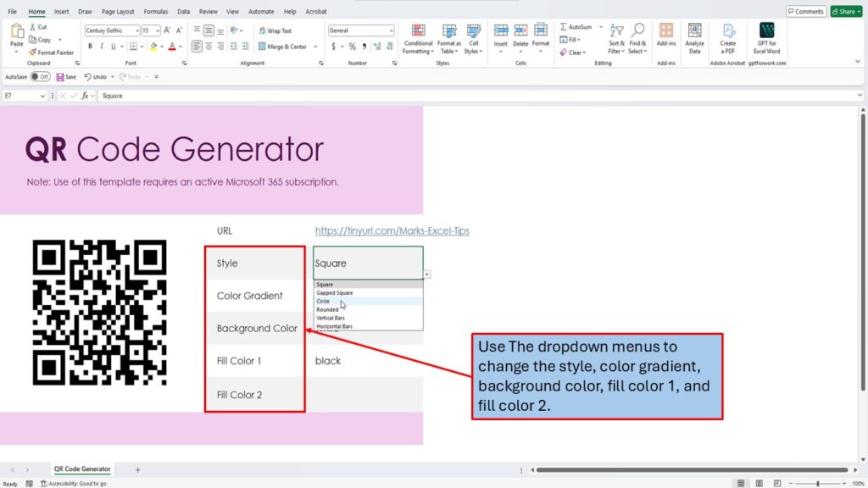Select Circle from the Style dropdown list

[324, 301]
